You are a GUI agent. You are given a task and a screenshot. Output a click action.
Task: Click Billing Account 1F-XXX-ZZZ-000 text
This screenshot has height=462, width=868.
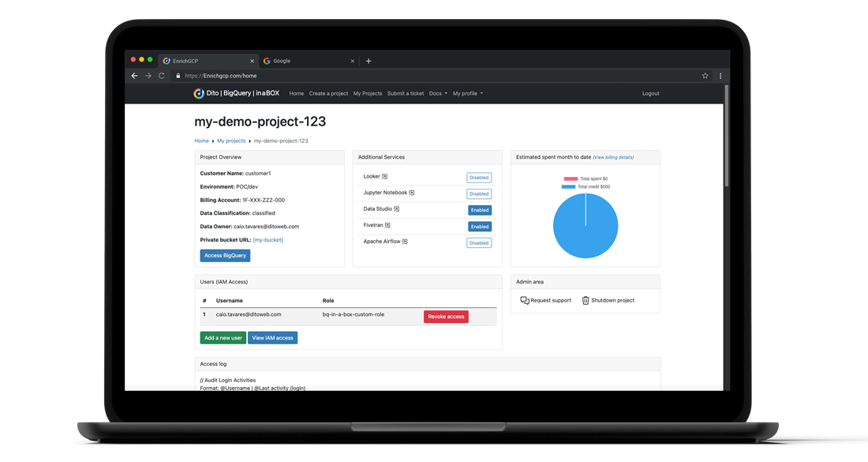pyautogui.click(x=242, y=200)
